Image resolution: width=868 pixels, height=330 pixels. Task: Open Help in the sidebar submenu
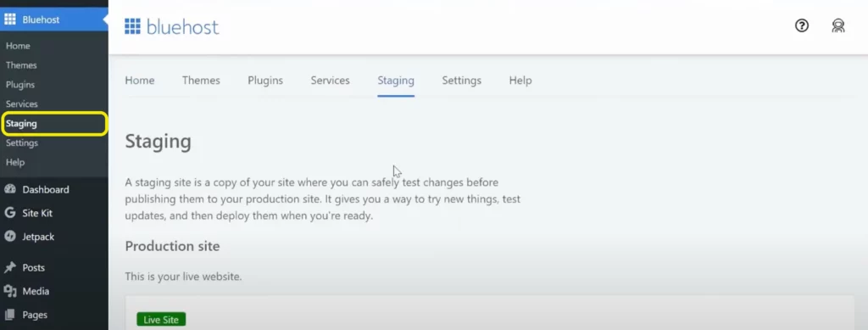[15, 162]
